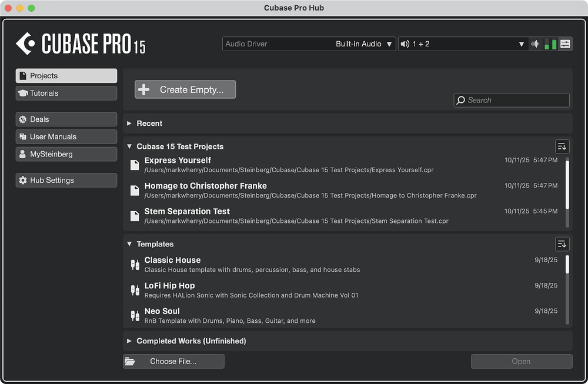Image resolution: width=588 pixels, height=384 pixels.
Task: Open the Hub Settings page
Action: 66,181
